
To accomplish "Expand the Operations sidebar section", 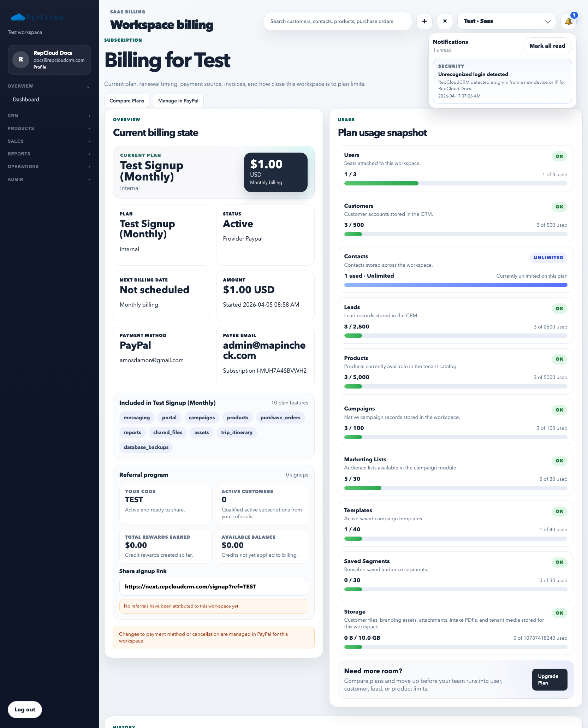I will click(49, 167).
